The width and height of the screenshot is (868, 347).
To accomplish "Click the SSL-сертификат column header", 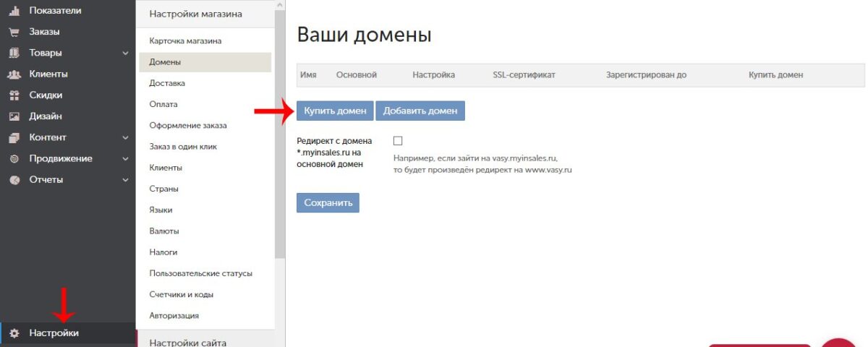I will pyautogui.click(x=524, y=74).
